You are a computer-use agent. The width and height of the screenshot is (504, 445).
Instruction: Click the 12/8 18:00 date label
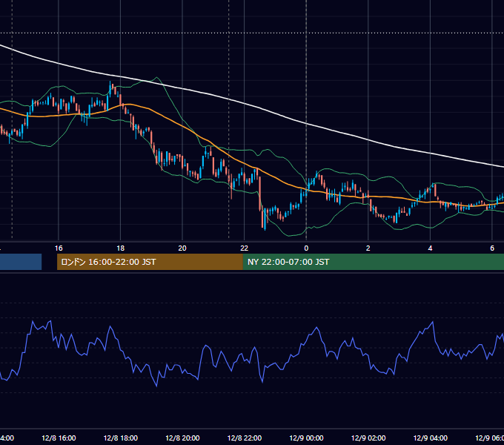pos(121,438)
